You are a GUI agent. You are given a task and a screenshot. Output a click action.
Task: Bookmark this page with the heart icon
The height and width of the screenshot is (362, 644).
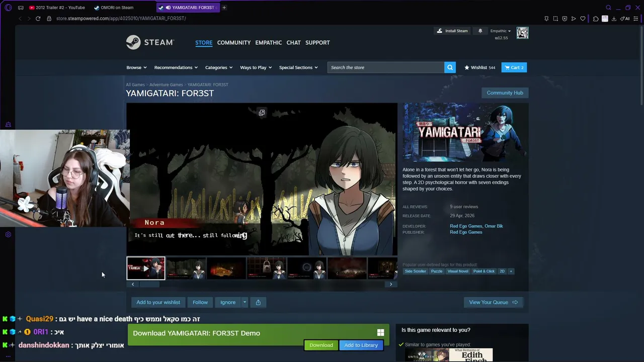coord(583,19)
